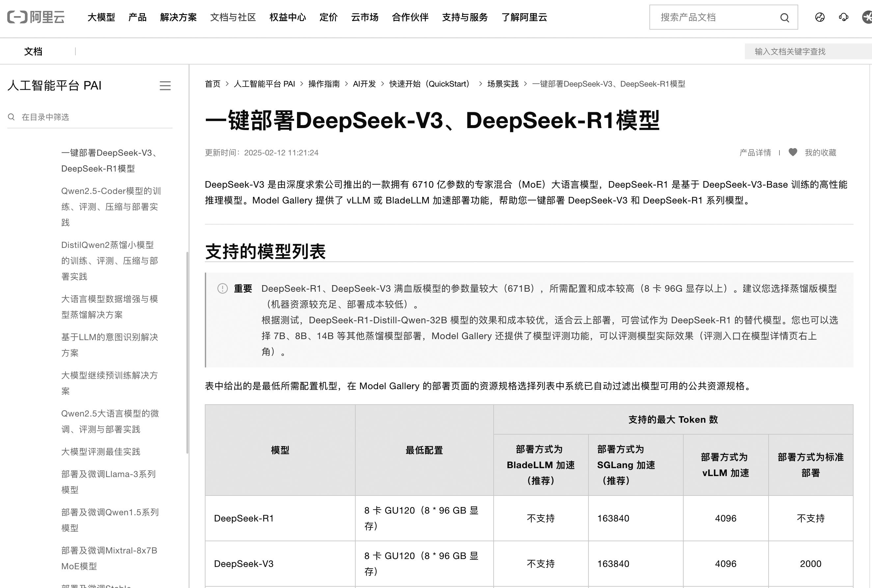The height and width of the screenshot is (588, 872).
Task: Focus the 在目录中筛选 filter field
Action: tap(90, 117)
